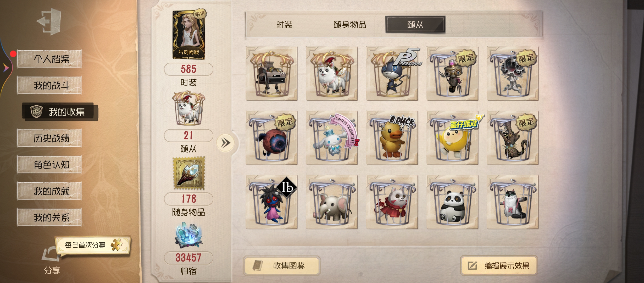Image resolution: width=644 pixels, height=283 pixels.
Task: Switch to the 时装 tab
Action: click(x=284, y=25)
